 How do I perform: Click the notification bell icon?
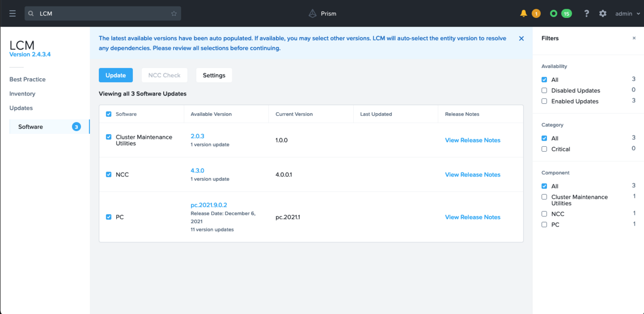pos(523,13)
